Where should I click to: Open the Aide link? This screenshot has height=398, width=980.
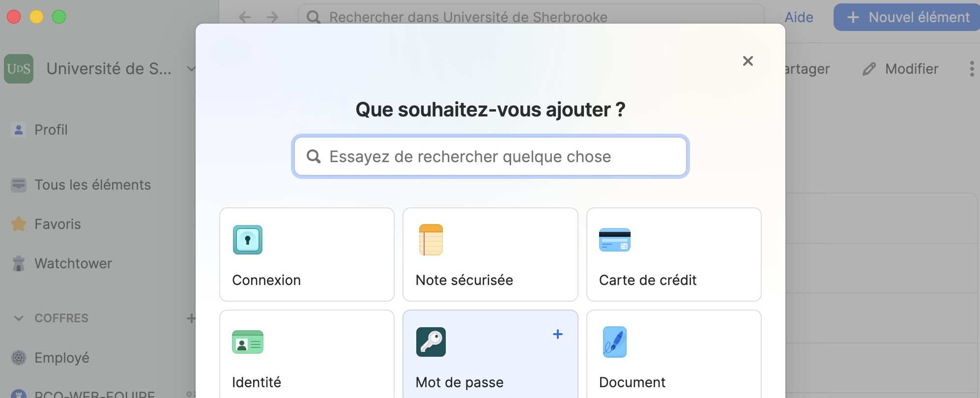[799, 18]
